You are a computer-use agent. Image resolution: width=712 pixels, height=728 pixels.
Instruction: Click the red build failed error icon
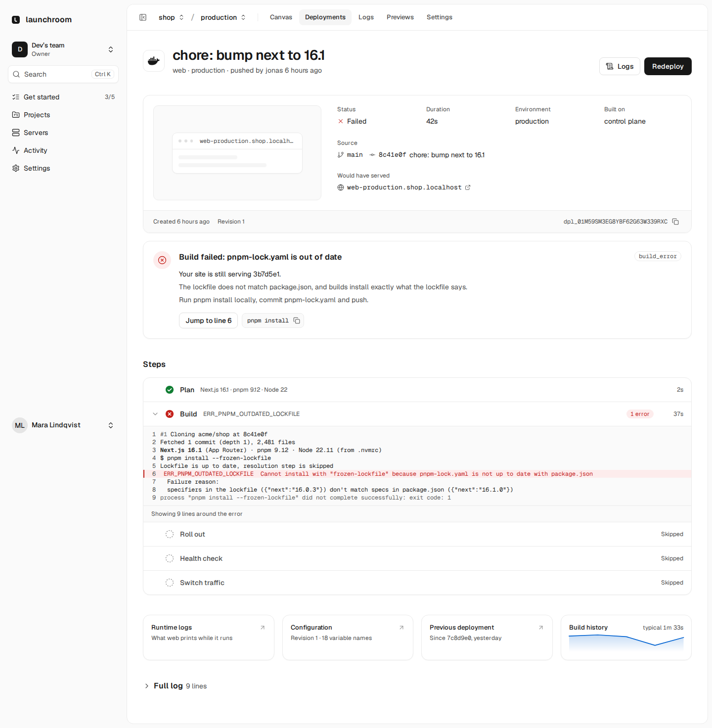[162, 260]
